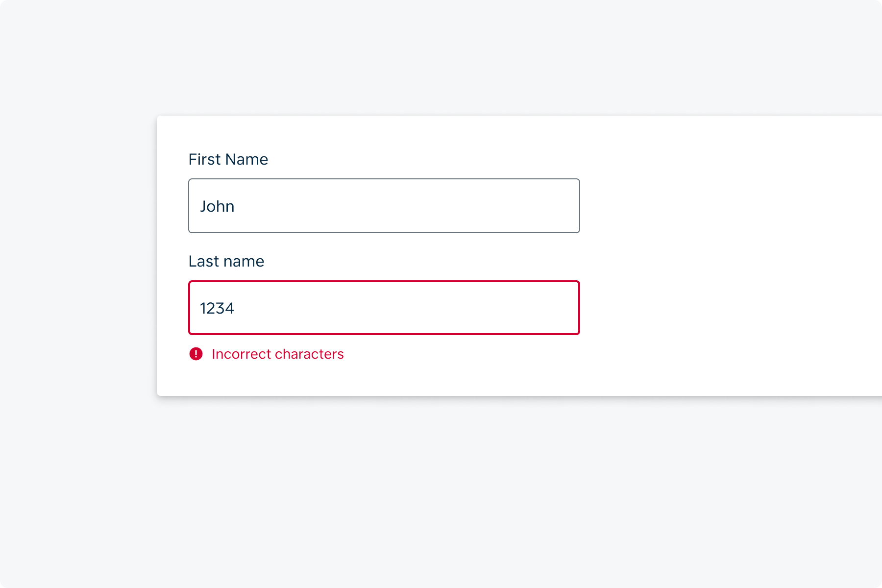Click the blank white area of the form card
882x588 pixels.
[x=725, y=255]
